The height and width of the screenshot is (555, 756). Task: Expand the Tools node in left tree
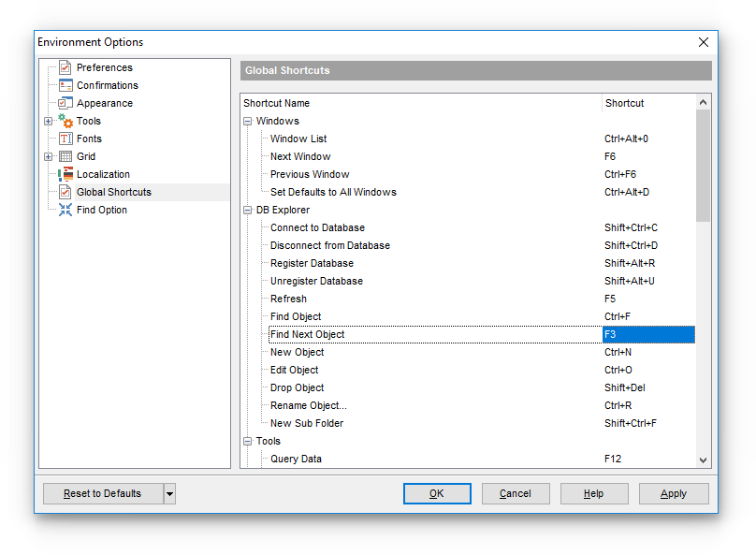tap(49, 121)
